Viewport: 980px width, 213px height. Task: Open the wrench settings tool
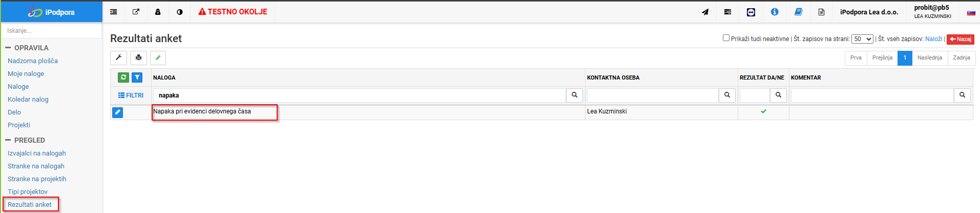(x=118, y=57)
